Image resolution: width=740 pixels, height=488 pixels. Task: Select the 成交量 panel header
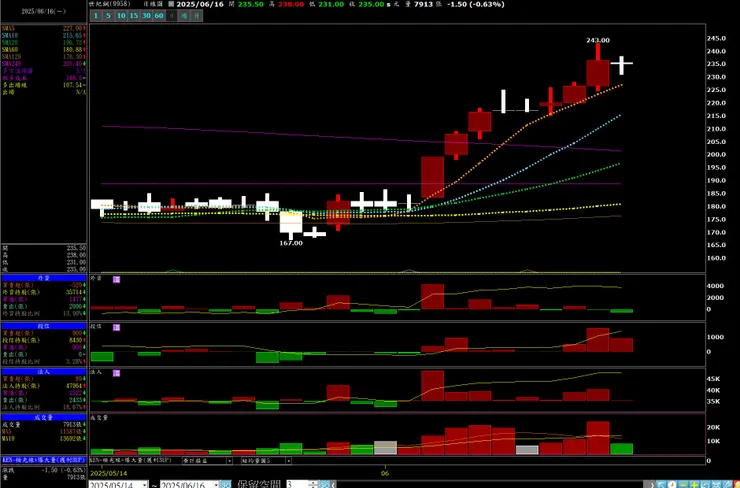(x=43, y=417)
